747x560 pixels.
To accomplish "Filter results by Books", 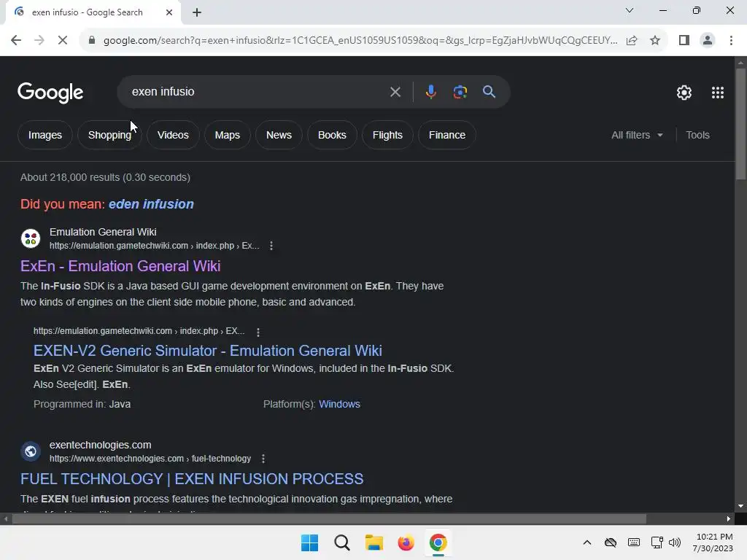I will [332, 135].
